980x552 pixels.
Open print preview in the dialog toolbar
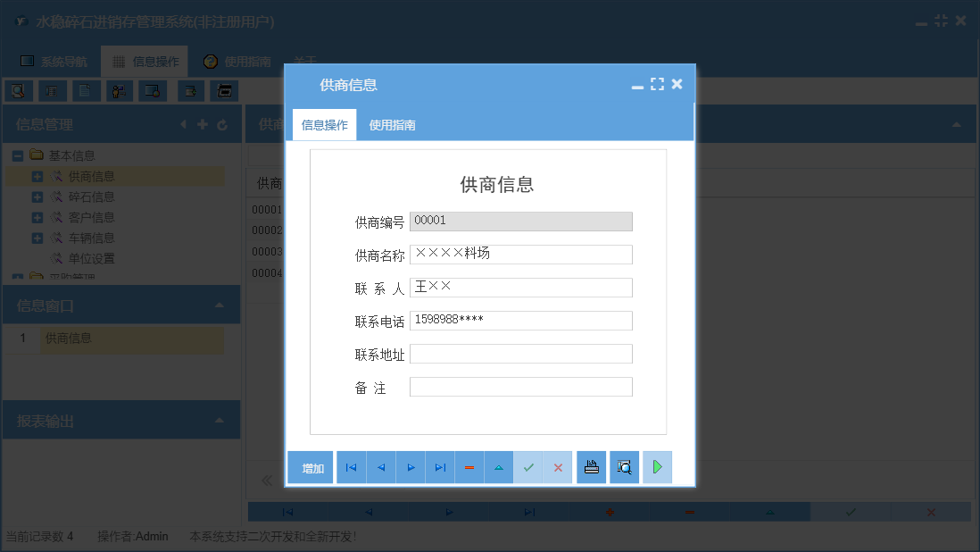click(624, 466)
